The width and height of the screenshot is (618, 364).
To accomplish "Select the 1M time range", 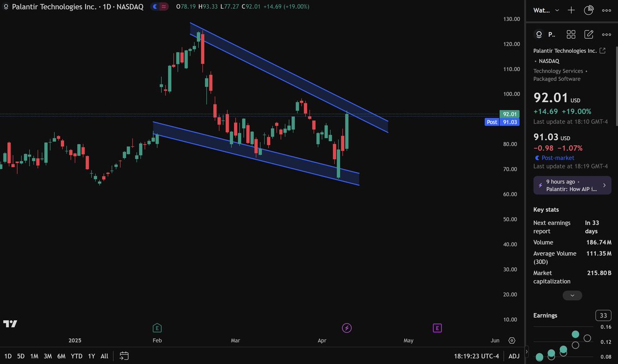I will 34,356.
